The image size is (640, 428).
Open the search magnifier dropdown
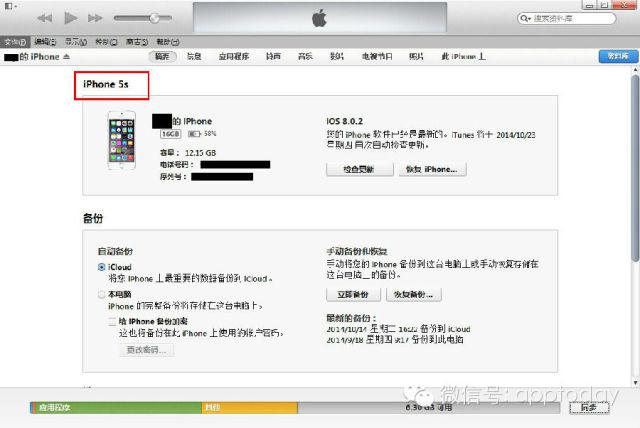click(x=525, y=18)
